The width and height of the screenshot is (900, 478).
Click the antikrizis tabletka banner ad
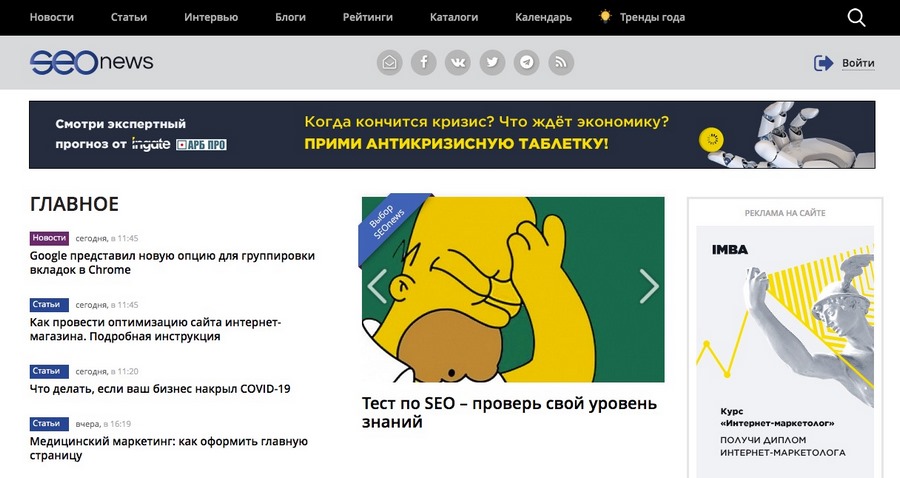tap(452, 134)
